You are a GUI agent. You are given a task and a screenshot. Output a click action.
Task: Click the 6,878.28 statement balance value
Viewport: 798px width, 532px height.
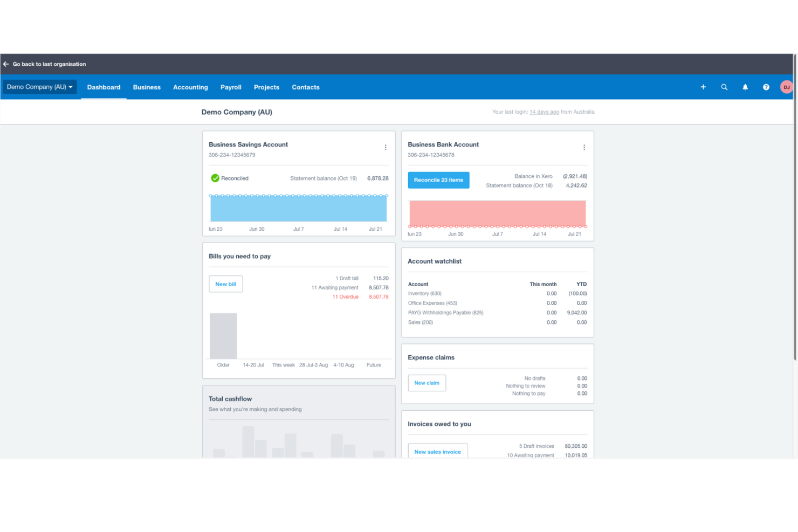click(377, 178)
